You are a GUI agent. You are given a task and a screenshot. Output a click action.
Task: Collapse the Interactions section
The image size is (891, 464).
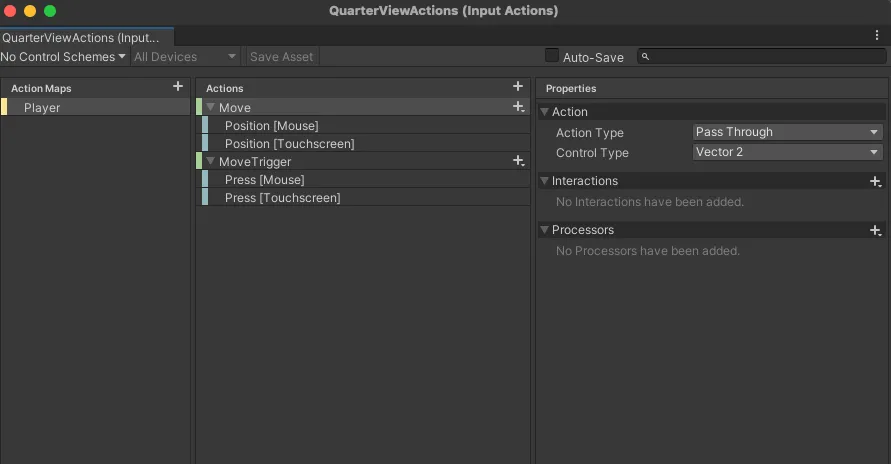pos(544,181)
